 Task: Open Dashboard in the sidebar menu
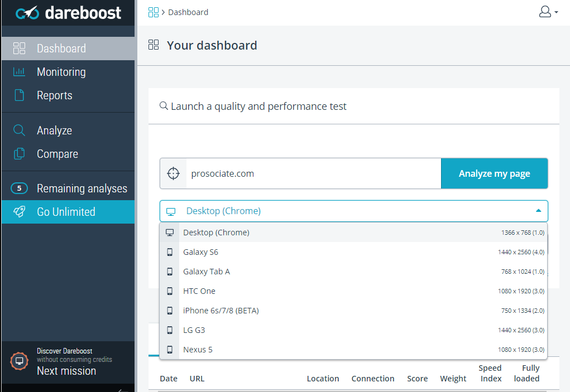coord(61,49)
